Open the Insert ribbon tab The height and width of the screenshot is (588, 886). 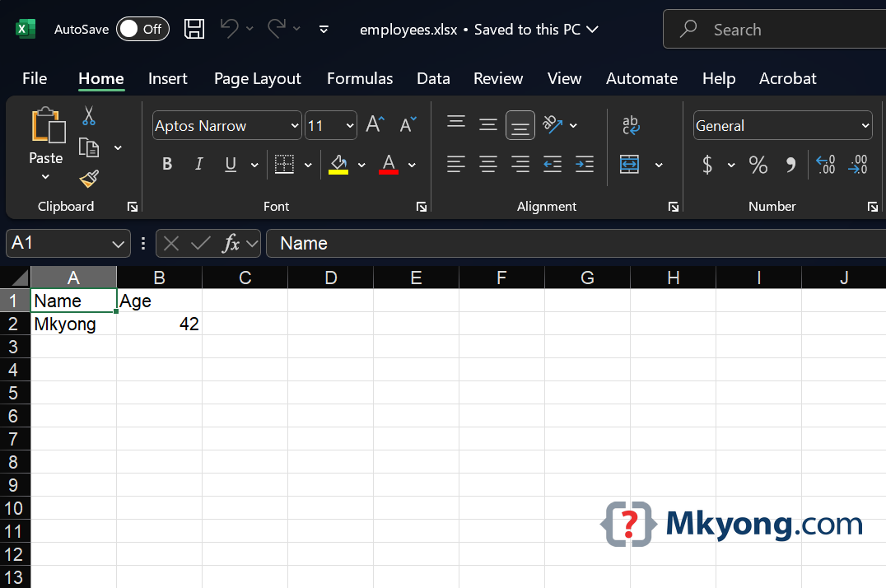168,79
